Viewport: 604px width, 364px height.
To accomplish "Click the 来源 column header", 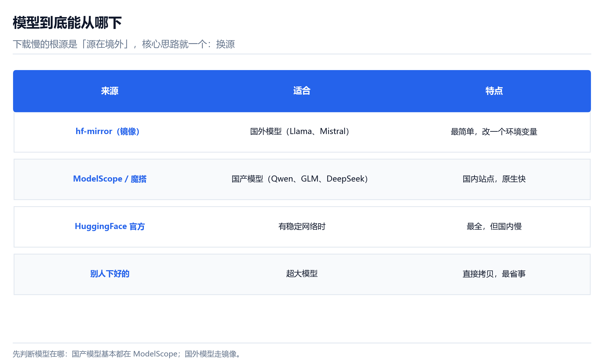I will click(x=110, y=91).
